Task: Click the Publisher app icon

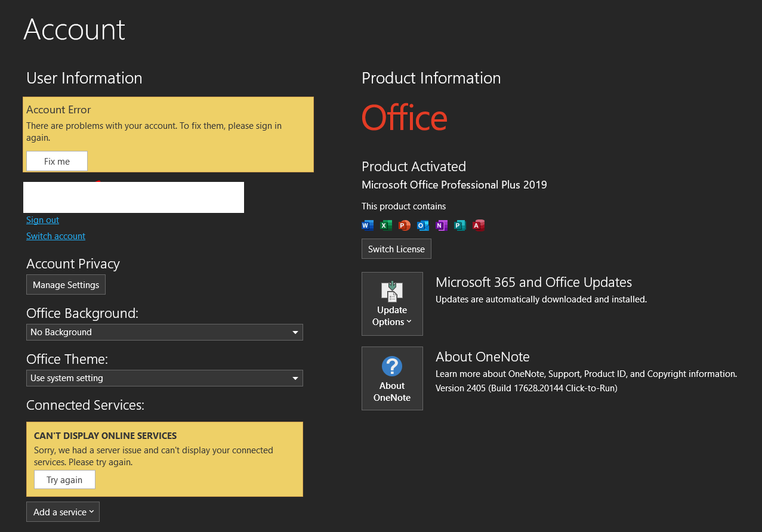Action: [x=460, y=225]
